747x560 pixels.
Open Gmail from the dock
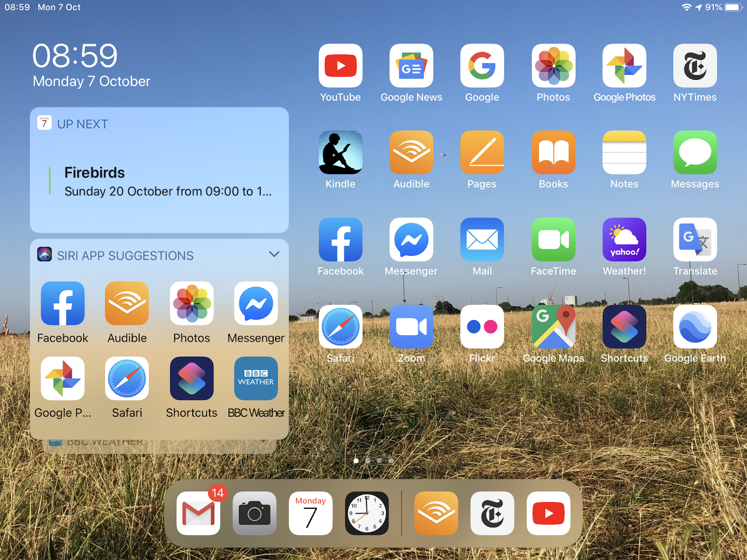[x=198, y=514]
